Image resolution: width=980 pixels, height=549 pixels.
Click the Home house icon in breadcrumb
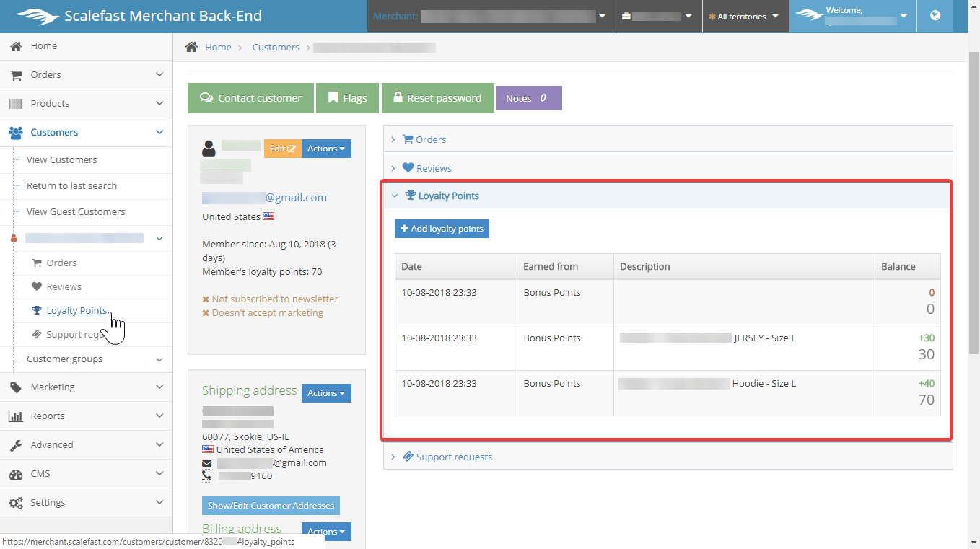[191, 47]
